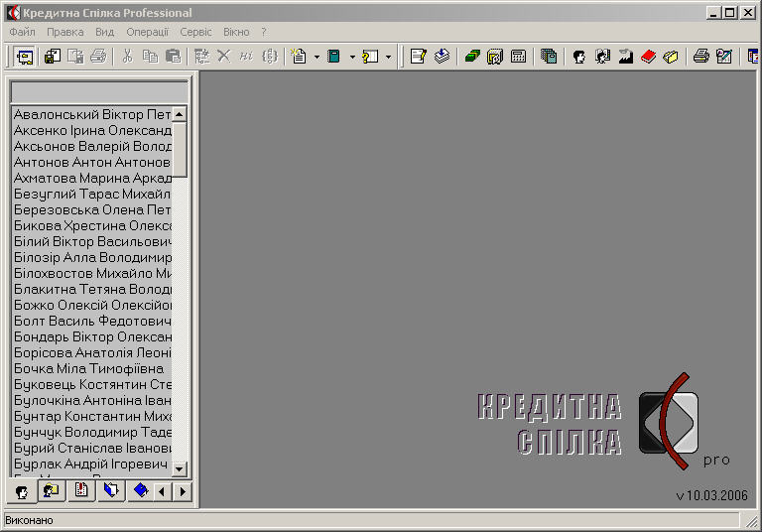Click the report chart with pen icon
The image size is (762, 532).
724,57
